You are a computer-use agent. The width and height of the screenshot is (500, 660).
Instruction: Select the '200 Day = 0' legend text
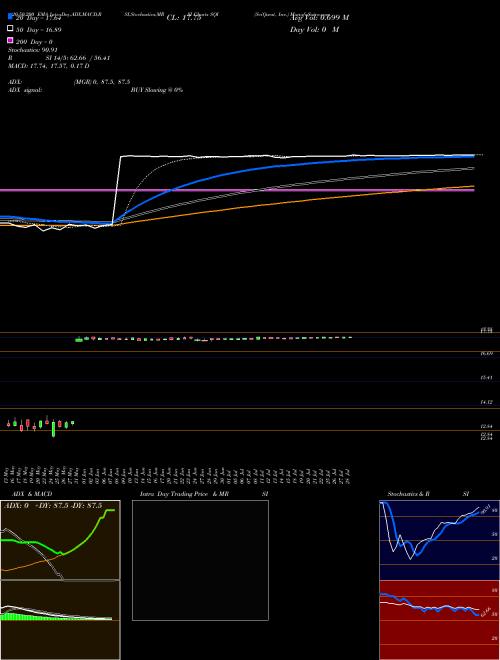coord(34,42)
